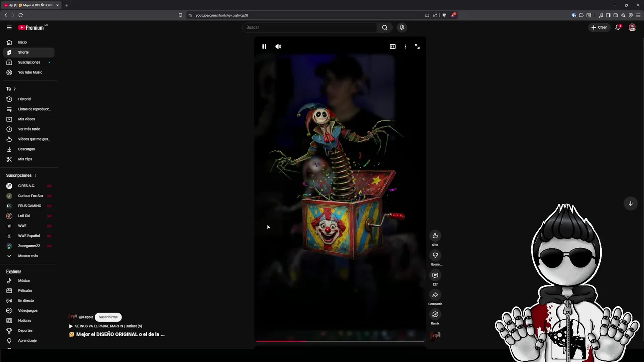Viewport: 644px width, 362px height.
Task: Open the linked Outlast (5) video
Action: pos(106,326)
